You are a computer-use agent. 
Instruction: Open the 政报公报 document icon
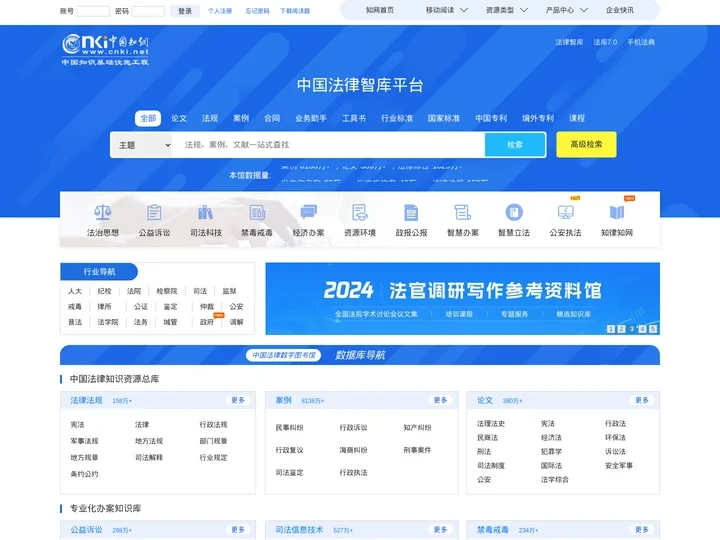pyautogui.click(x=411, y=213)
